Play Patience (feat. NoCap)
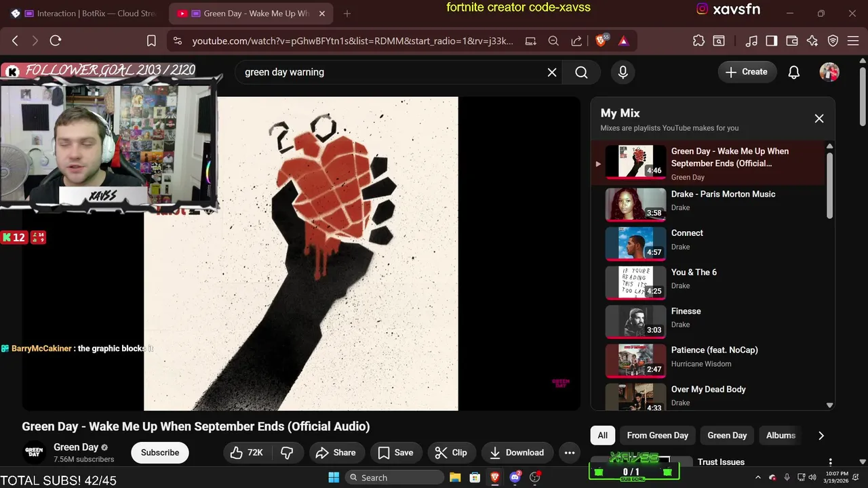 tap(708, 361)
